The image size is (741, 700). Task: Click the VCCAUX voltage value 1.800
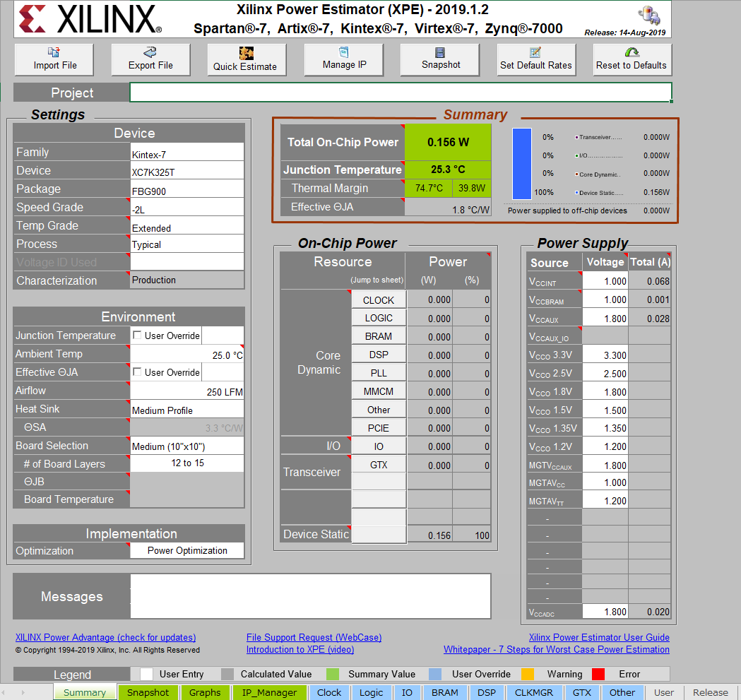click(605, 319)
